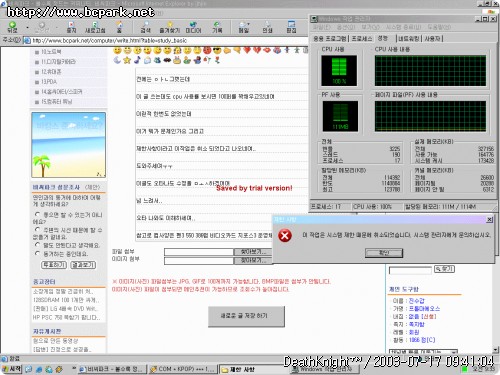This screenshot has height=375, width=500.
Task: Open Favorites (즐겨찾기) star icon
Action: tap(170, 26)
